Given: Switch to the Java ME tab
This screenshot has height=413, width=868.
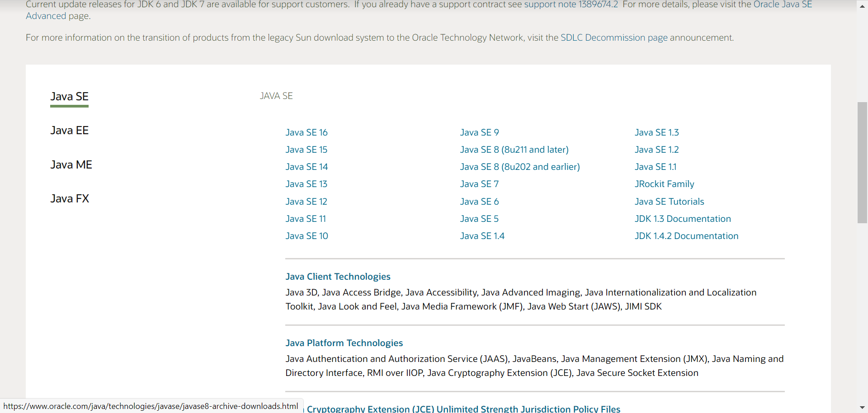Looking at the screenshot, I should tap(71, 165).
